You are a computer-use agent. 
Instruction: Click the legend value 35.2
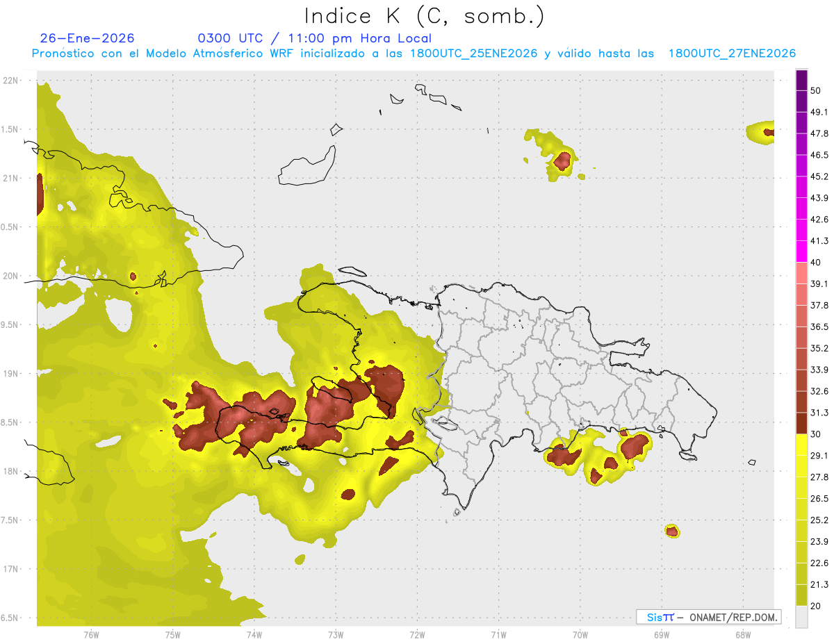[x=819, y=348]
